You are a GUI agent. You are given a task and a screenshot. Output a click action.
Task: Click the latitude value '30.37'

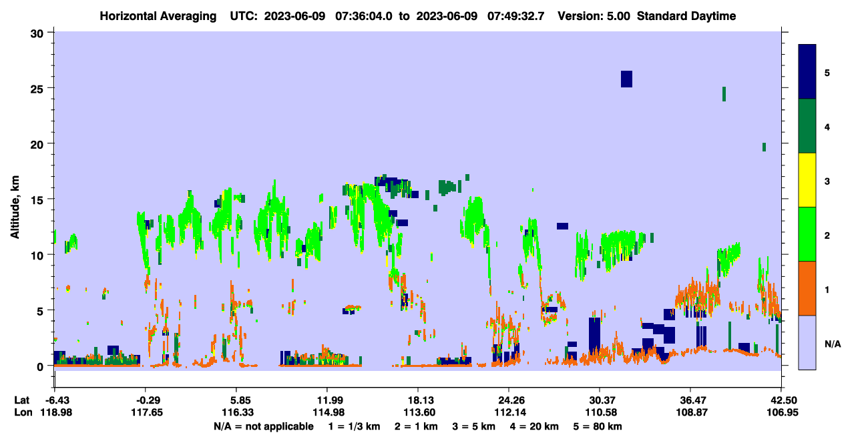603,400
